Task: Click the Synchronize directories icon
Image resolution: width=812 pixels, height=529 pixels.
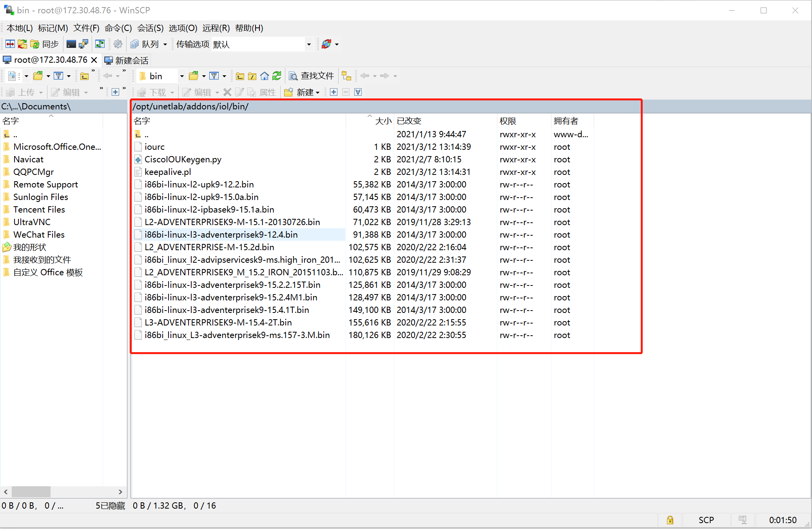Action: coord(22,44)
